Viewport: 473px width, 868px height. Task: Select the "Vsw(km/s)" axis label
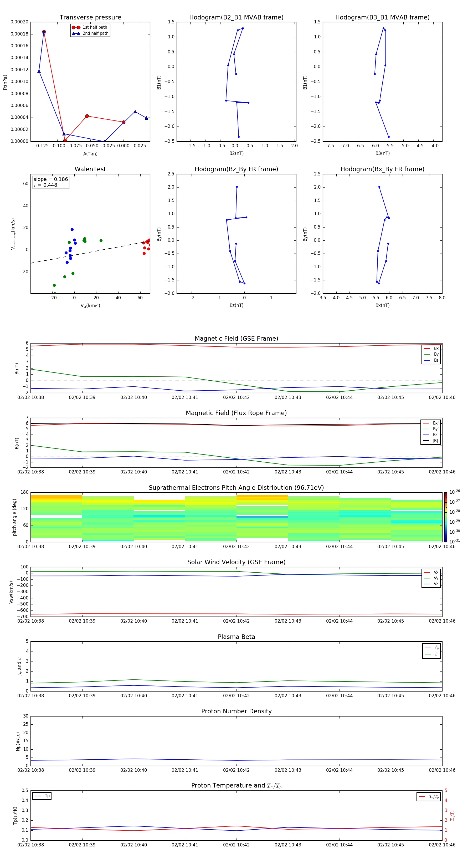11,592
